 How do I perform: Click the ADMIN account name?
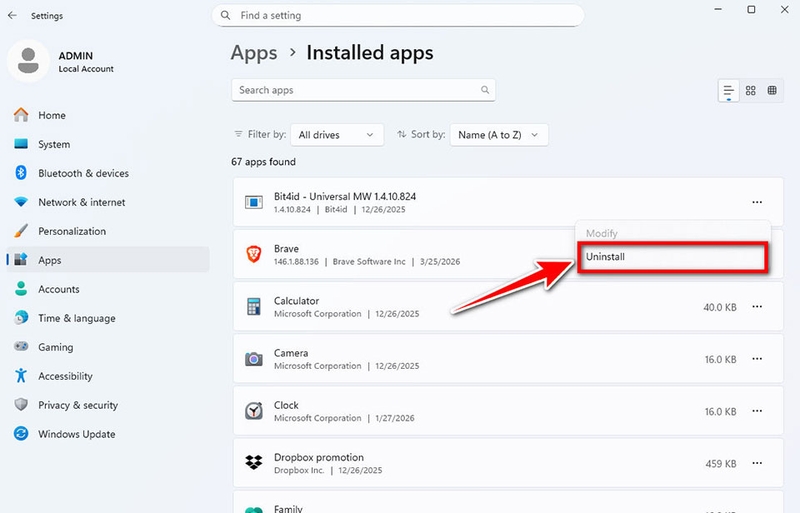76,56
